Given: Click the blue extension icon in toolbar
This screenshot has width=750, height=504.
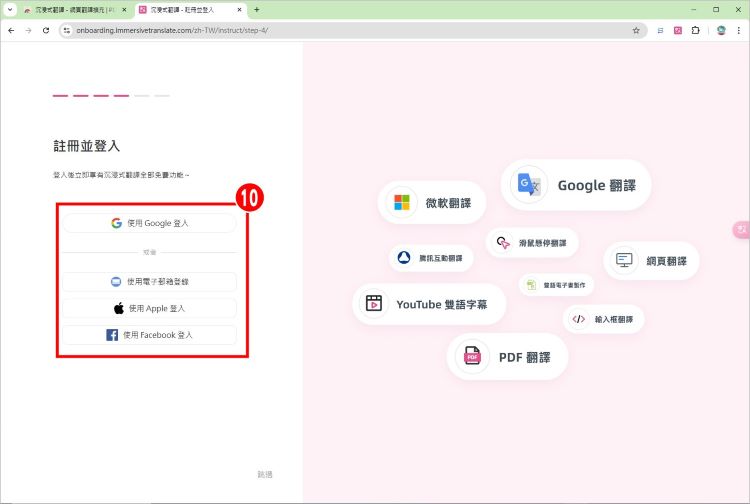Looking at the screenshot, I should [660, 30].
